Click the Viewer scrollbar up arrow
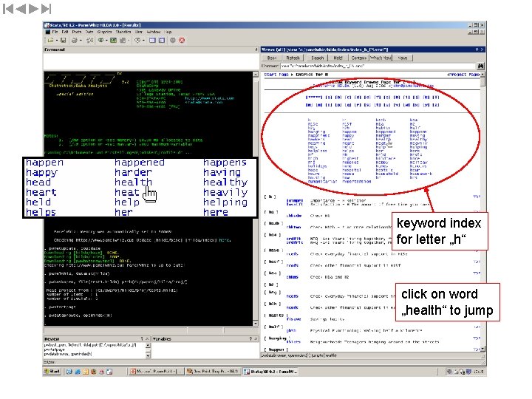Viewport: 532px width, 399px height. pos(482,75)
